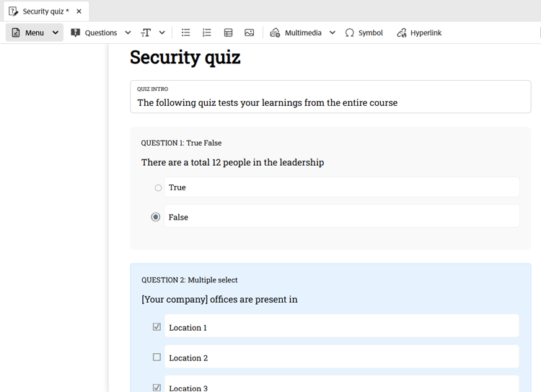This screenshot has width=541, height=392.
Task: Insert a Hyperlink
Action: click(x=419, y=32)
